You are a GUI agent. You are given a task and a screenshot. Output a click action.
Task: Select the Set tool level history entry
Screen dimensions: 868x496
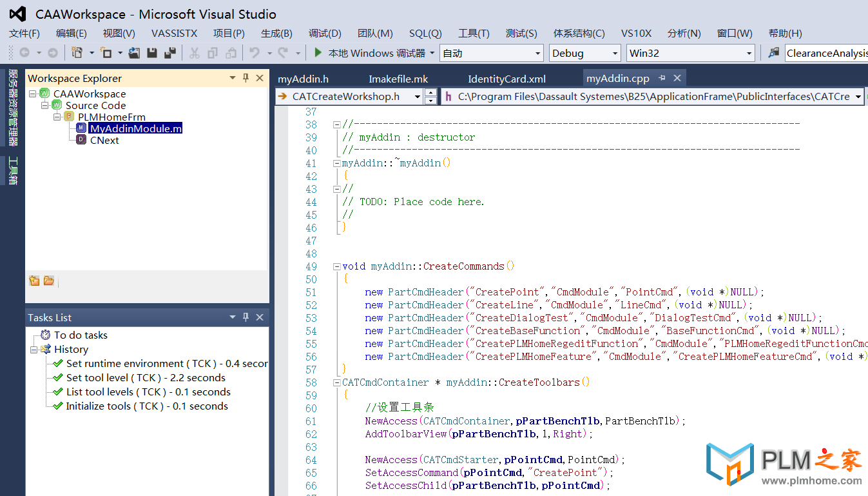tap(146, 377)
